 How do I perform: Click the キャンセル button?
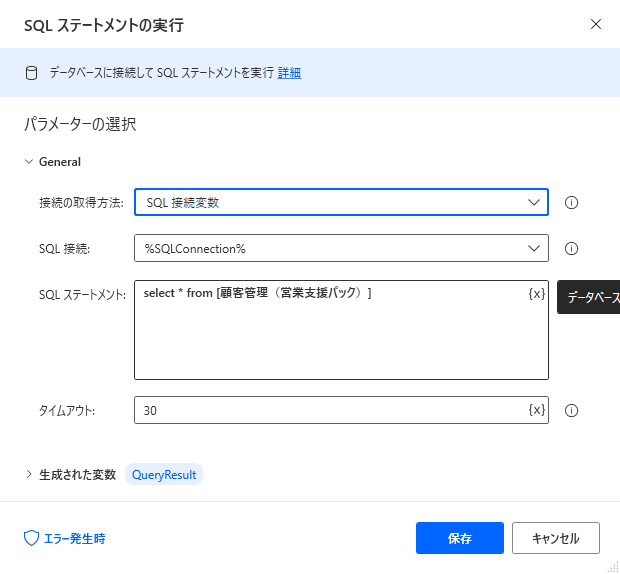(555, 538)
